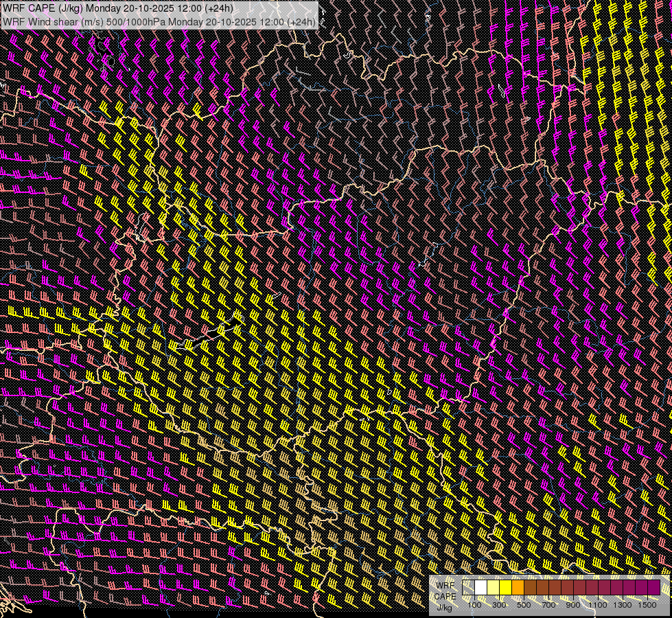
Task: Select the 900 label below the colorbar
Action: [573, 605]
